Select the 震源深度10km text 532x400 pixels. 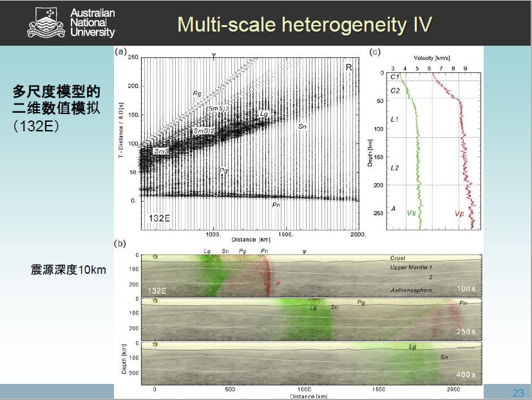click(x=68, y=269)
